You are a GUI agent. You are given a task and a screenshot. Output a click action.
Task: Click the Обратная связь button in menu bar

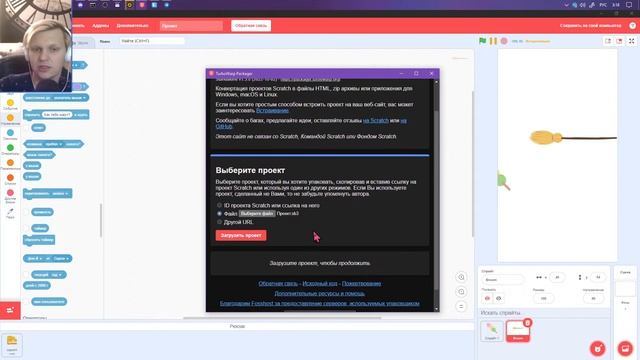[x=251, y=25]
